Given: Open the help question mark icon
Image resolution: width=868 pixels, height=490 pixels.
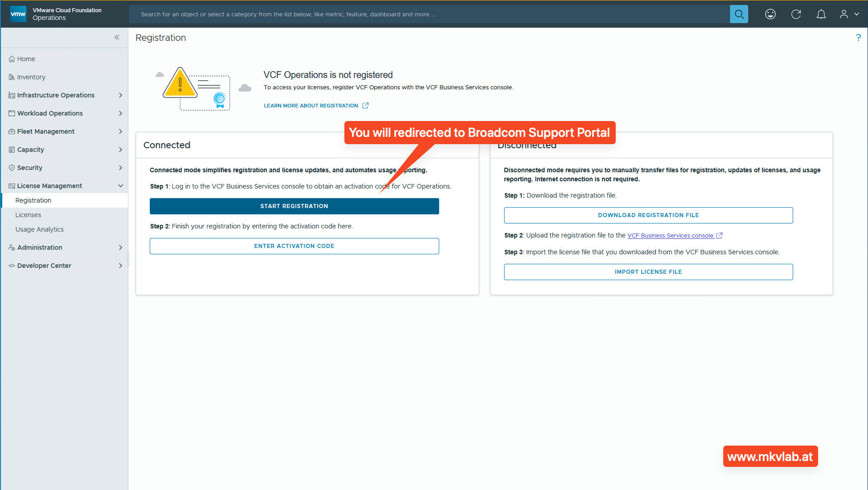Looking at the screenshot, I should [858, 38].
